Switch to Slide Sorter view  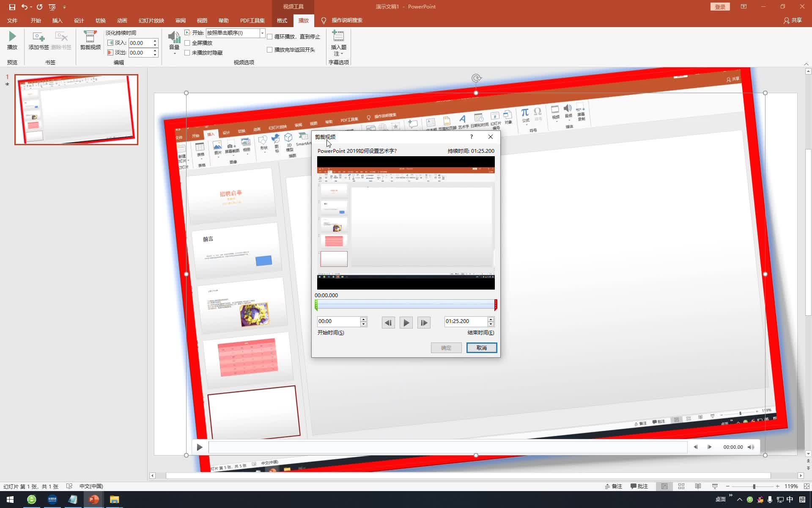681,486
